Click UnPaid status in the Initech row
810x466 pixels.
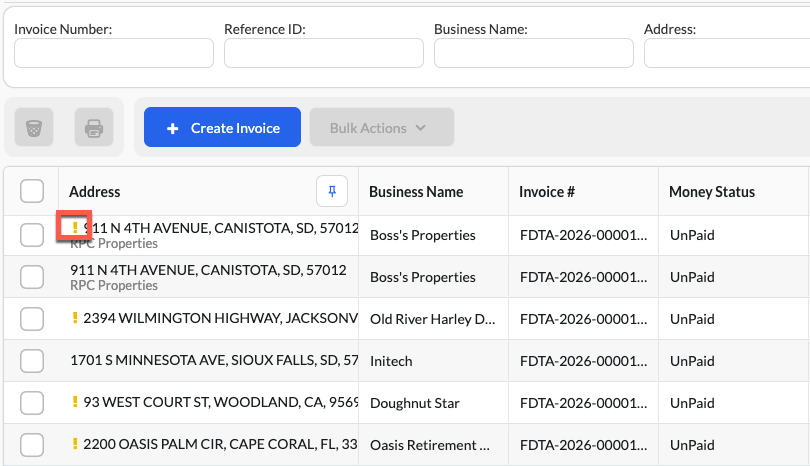[x=692, y=361]
